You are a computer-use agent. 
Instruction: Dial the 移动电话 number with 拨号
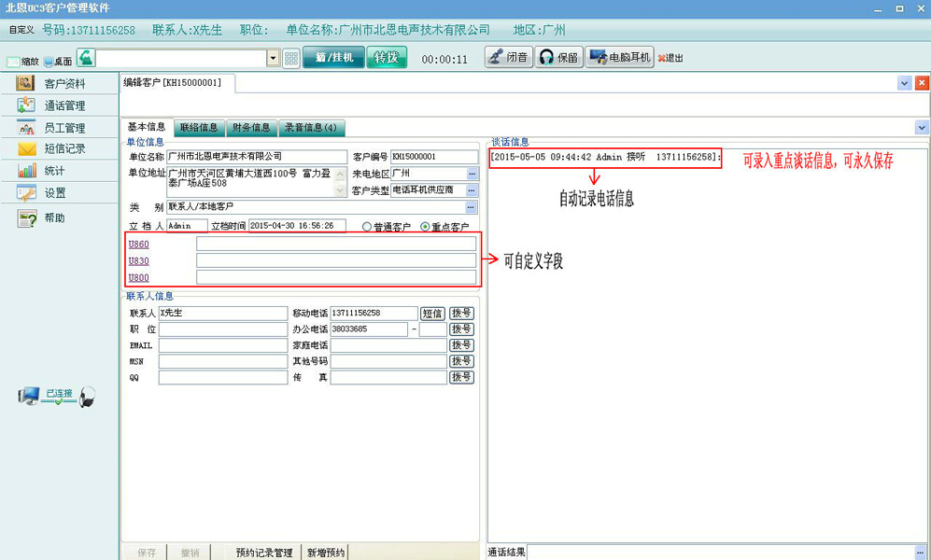click(461, 314)
